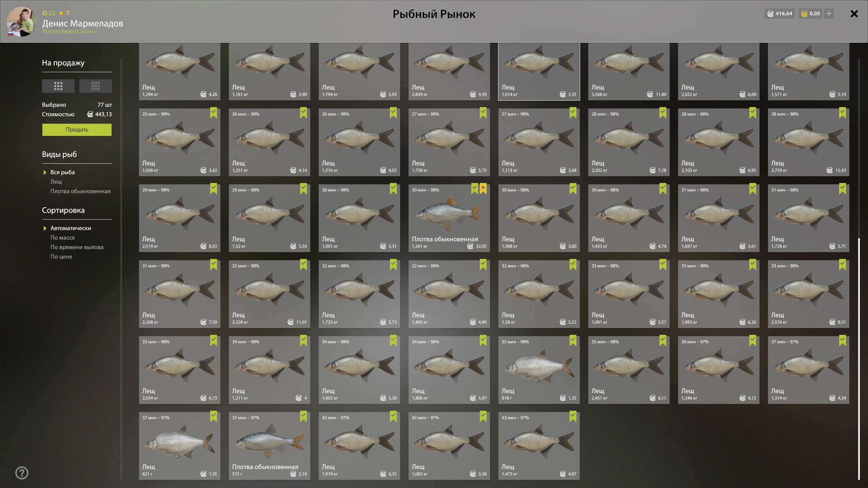868x488 pixels.
Task: Switch to small grid view icon
Action: (96, 86)
